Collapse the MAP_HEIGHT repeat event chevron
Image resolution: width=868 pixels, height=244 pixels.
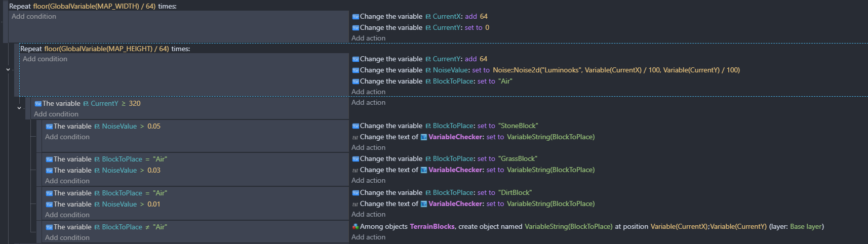pos(8,69)
